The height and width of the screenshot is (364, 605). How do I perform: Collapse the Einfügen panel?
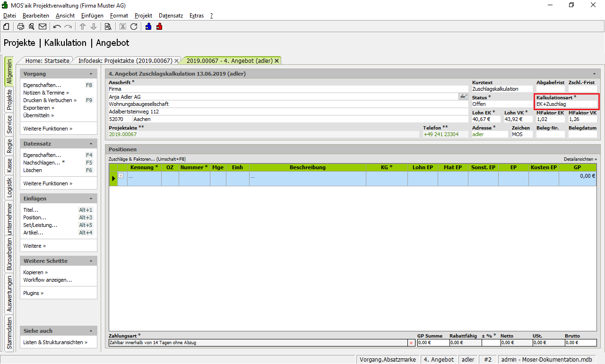pyautogui.click(x=91, y=199)
